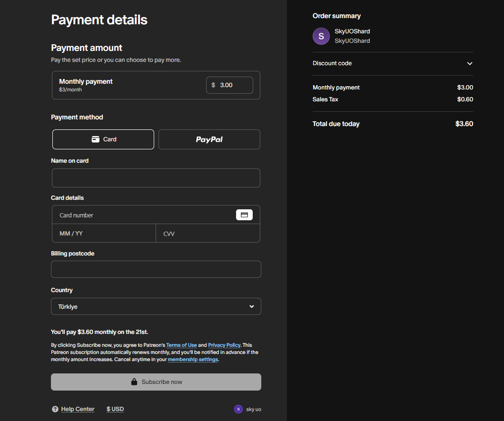
Task: Click the monthly payment amount field showing 3.00
Action: pyautogui.click(x=233, y=85)
